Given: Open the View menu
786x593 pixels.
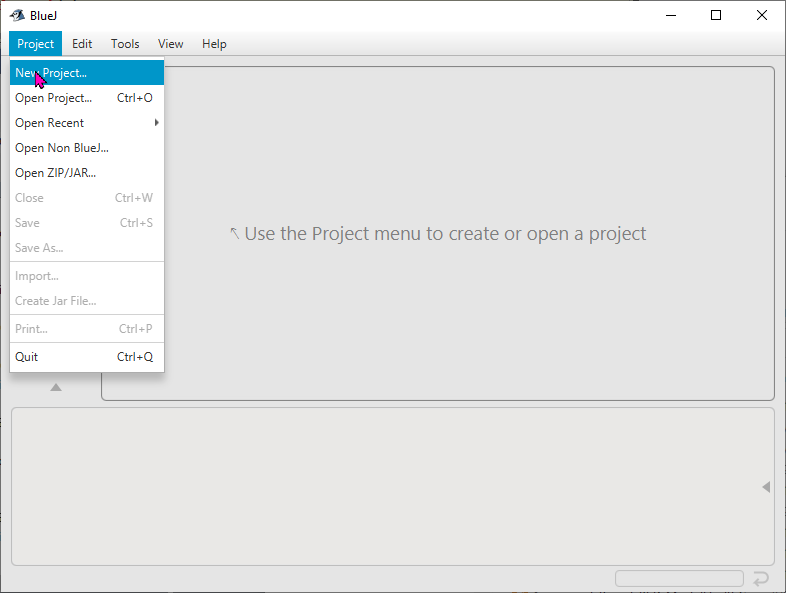Looking at the screenshot, I should [x=171, y=44].
